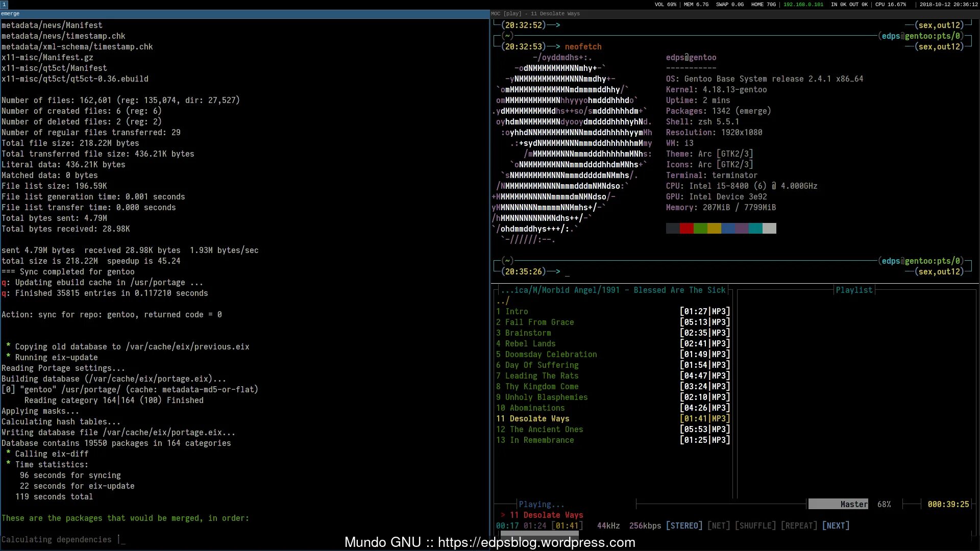The width and height of the screenshot is (980, 551).
Task: Click workspace 1 indicator in top bar
Action: click(4, 5)
